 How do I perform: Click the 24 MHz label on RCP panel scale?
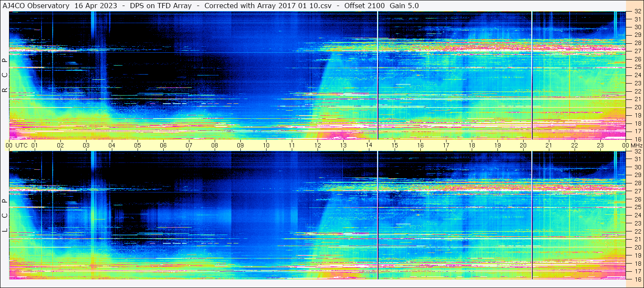637,75
